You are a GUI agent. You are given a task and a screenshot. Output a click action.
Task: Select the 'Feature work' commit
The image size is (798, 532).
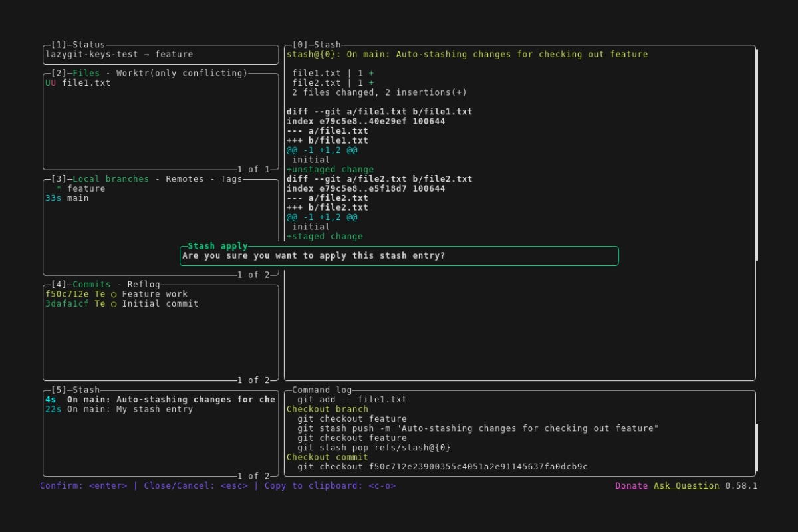point(154,294)
